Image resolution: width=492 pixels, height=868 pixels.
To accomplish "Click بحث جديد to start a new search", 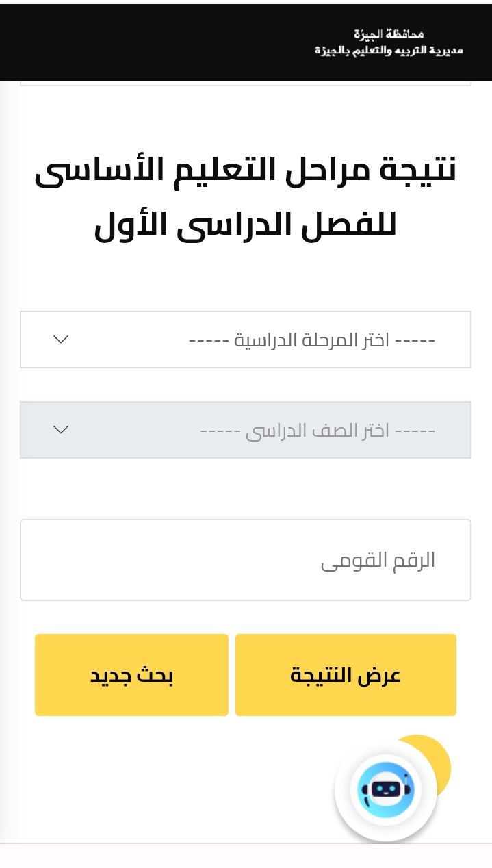I will (x=131, y=674).
